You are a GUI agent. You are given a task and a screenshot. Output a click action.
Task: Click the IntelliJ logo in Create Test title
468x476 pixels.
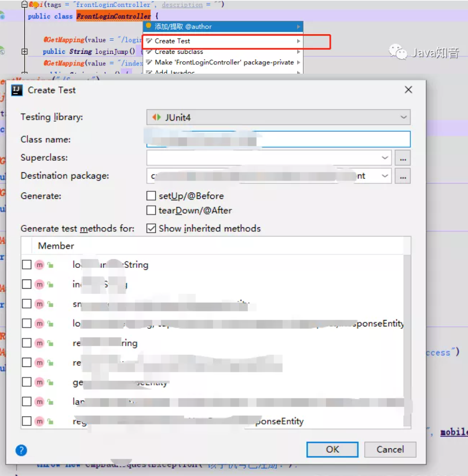point(17,90)
